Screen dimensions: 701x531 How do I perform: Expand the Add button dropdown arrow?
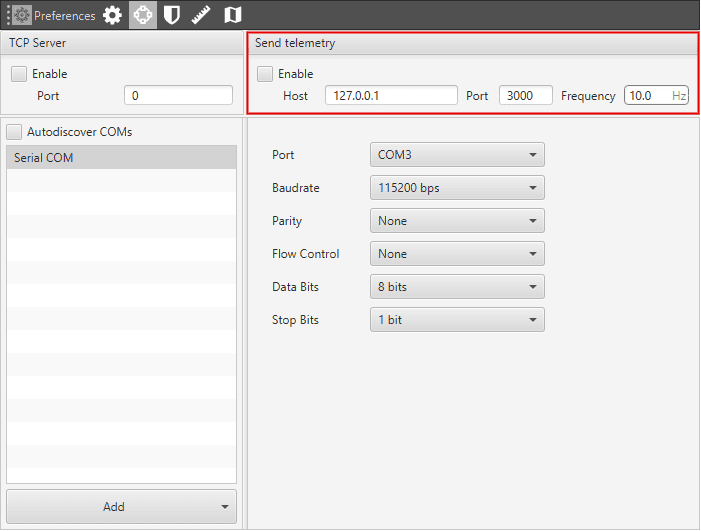point(225,507)
